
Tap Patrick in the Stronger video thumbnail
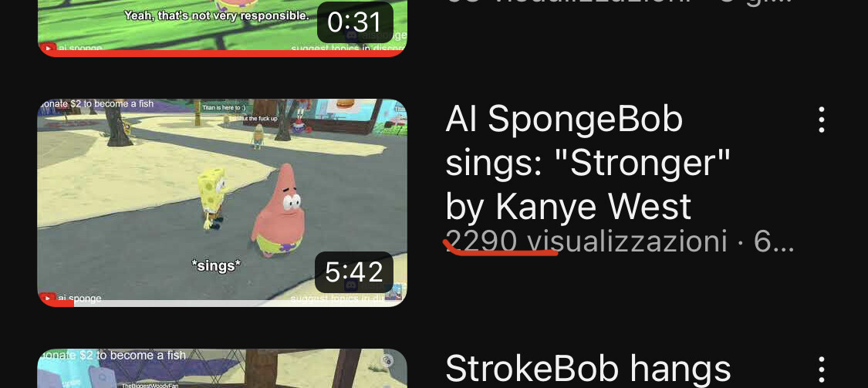pyautogui.click(x=279, y=211)
